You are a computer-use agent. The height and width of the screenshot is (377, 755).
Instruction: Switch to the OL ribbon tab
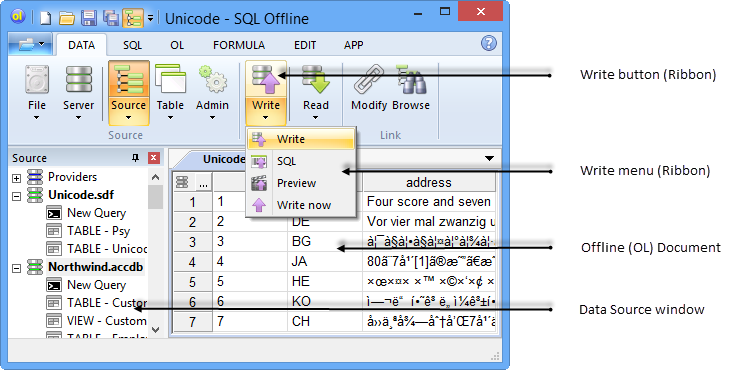coord(177,45)
